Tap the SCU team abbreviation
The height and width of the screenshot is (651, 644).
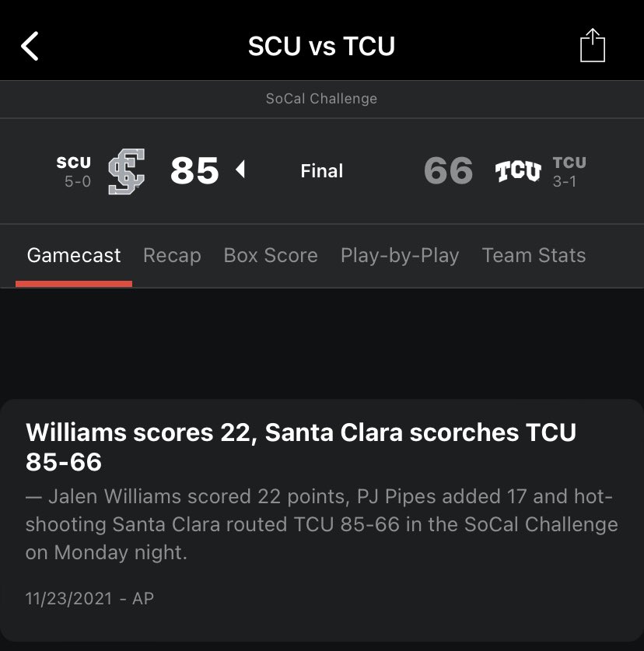(74, 163)
